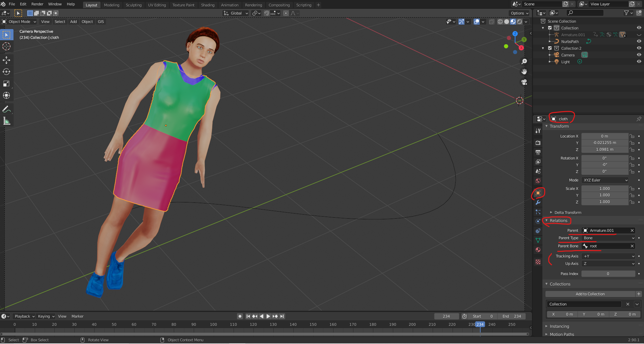Open the Render menu
644x344 pixels.
pos(37,4)
